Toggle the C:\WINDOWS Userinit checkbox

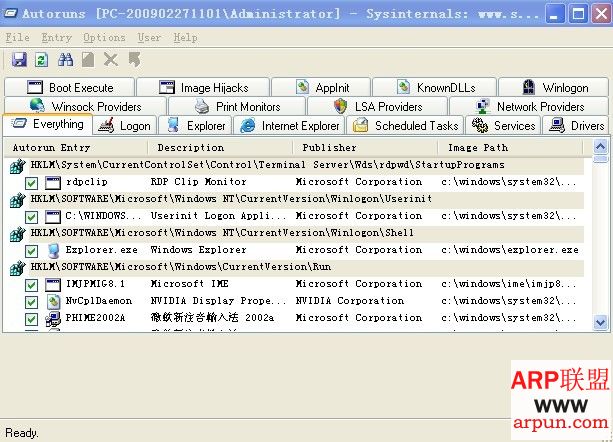tap(31, 217)
